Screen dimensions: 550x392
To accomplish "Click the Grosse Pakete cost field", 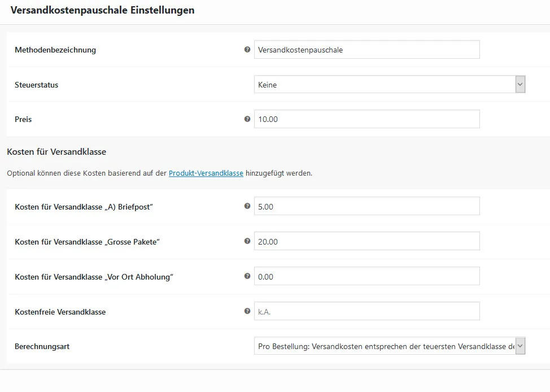I will 367,241.
